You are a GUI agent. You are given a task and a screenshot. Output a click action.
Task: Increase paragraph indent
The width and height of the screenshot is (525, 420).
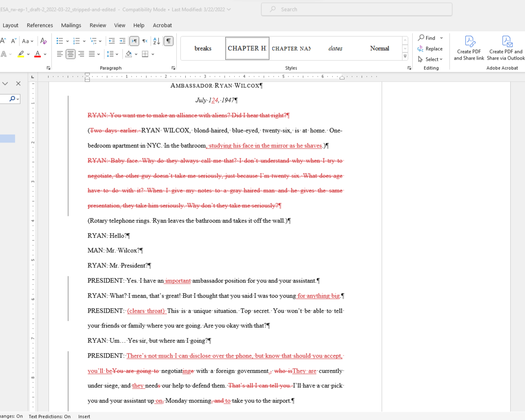point(122,41)
